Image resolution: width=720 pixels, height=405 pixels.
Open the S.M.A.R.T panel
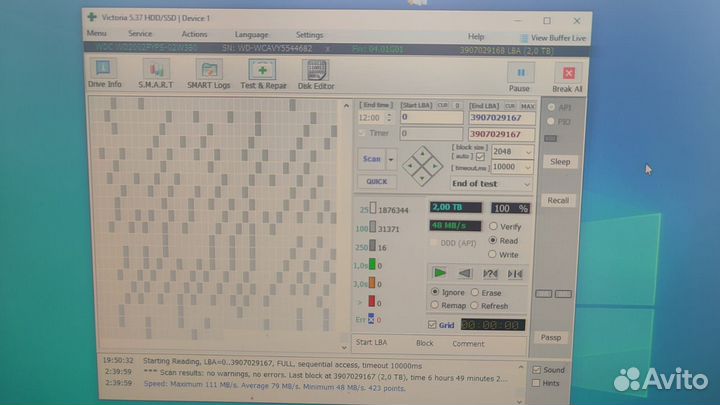tap(156, 74)
